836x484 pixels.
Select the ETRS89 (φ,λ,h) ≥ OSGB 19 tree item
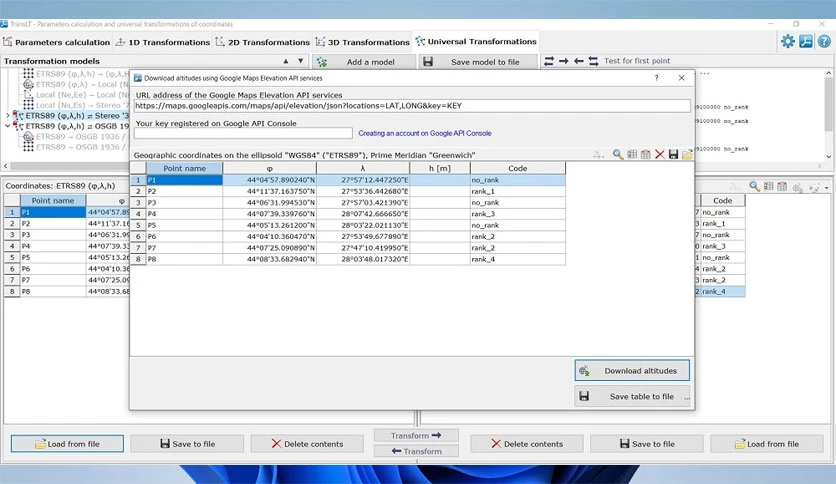point(77,126)
